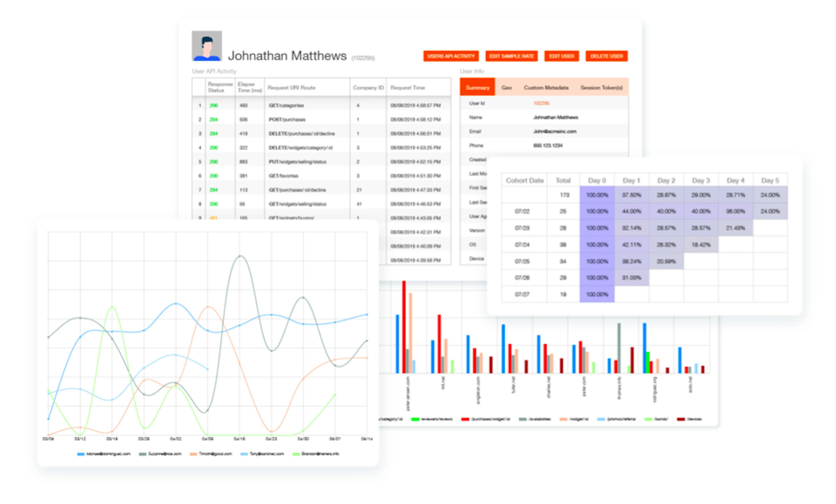Select the POST/purchases row in the activity table
The width and height of the screenshot is (836, 504).
[x=287, y=119]
